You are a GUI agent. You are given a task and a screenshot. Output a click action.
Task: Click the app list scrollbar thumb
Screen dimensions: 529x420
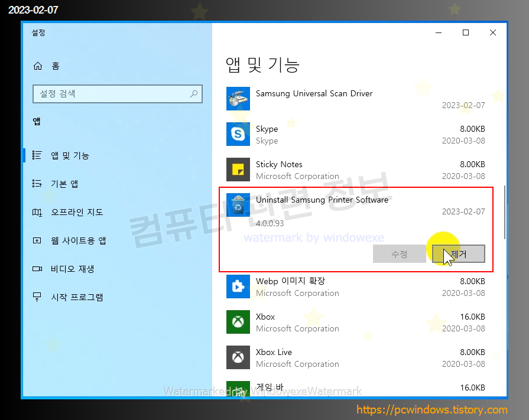[x=505, y=212]
